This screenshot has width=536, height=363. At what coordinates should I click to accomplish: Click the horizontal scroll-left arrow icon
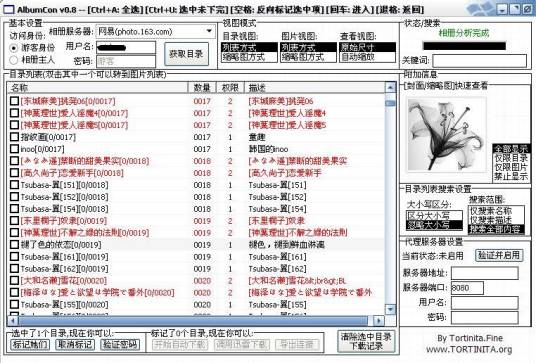[x=13, y=321]
